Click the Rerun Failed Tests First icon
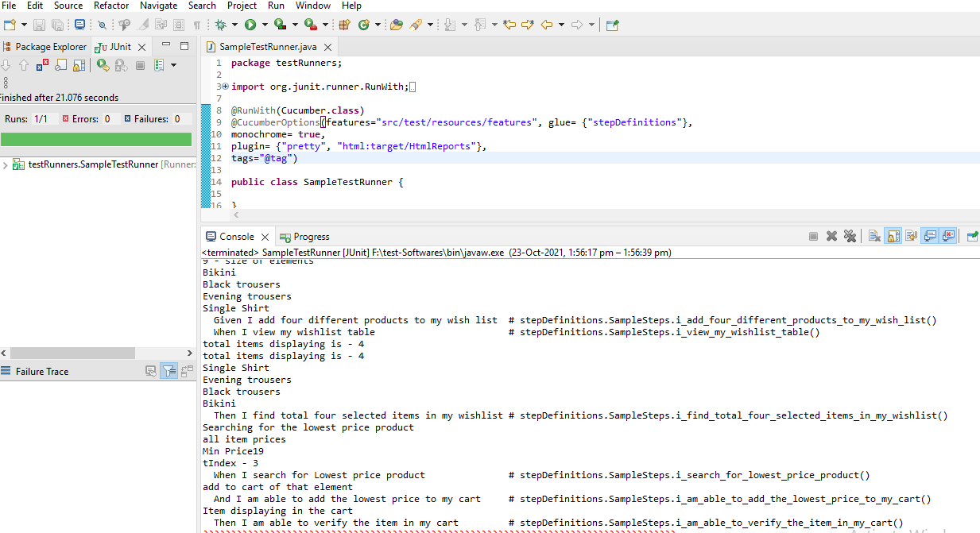The height and width of the screenshot is (533, 980). pyautogui.click(x=121, y=65)
